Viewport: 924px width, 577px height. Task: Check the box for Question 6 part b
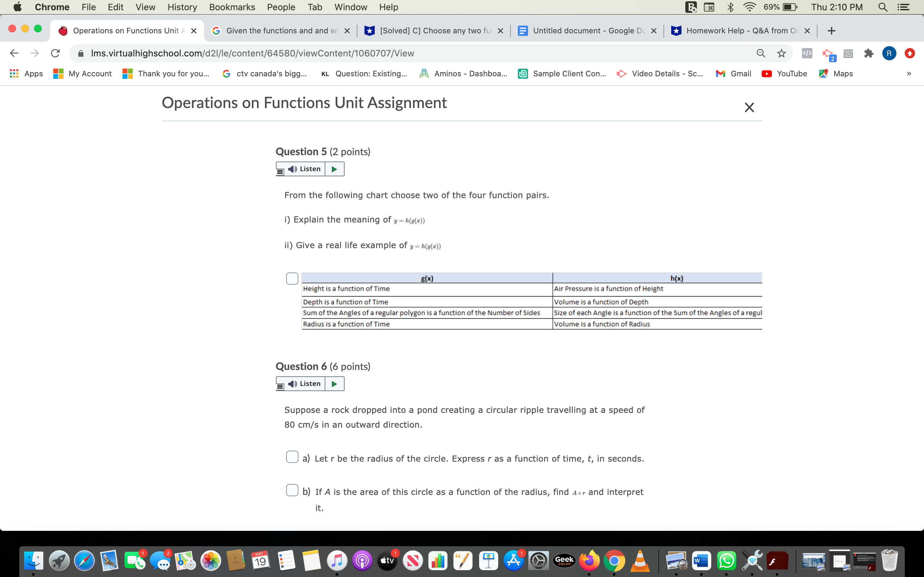coord(292,489)
